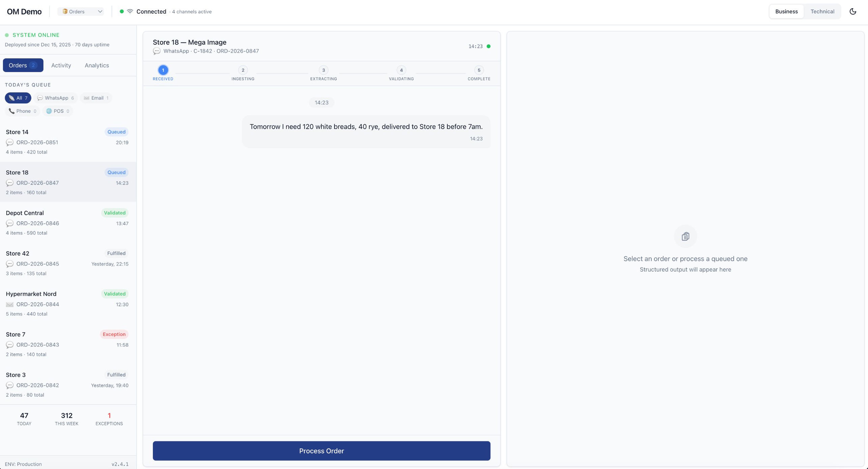Screen dimensions: 868x469
Task: Click the WhatsApp chat icon next to ORD-2026-0847
Action: [9, 183]
